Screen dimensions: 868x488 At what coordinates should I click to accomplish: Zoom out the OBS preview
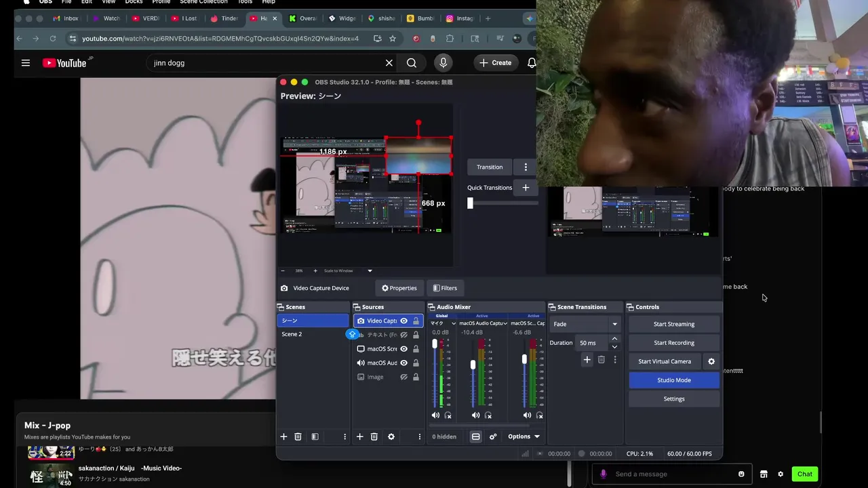tap(283, 270)
